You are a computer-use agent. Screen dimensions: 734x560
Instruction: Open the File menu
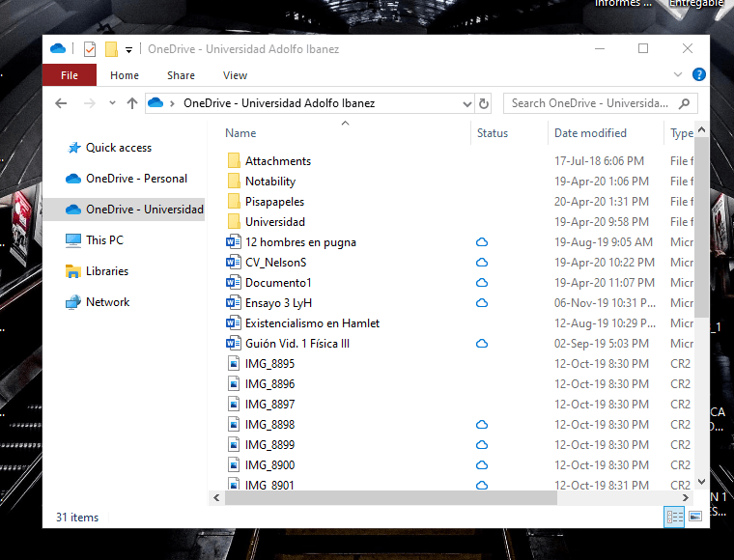70,75
